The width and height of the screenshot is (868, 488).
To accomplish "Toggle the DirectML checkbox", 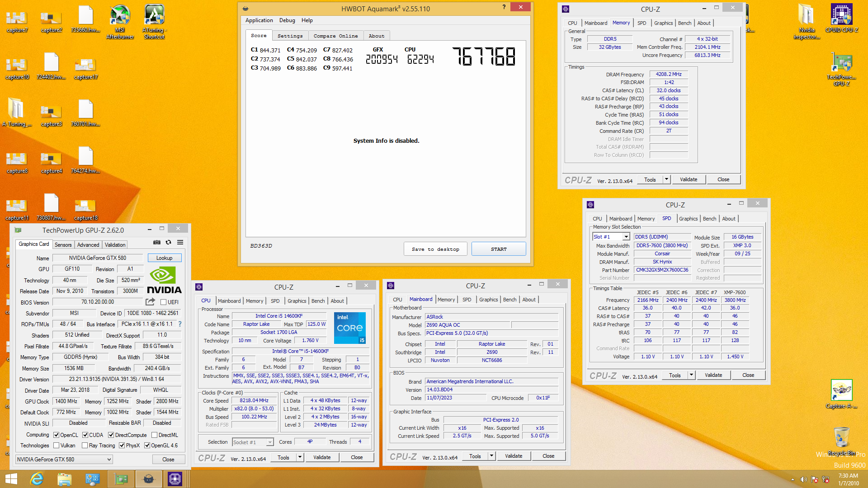I will [155, 435].
